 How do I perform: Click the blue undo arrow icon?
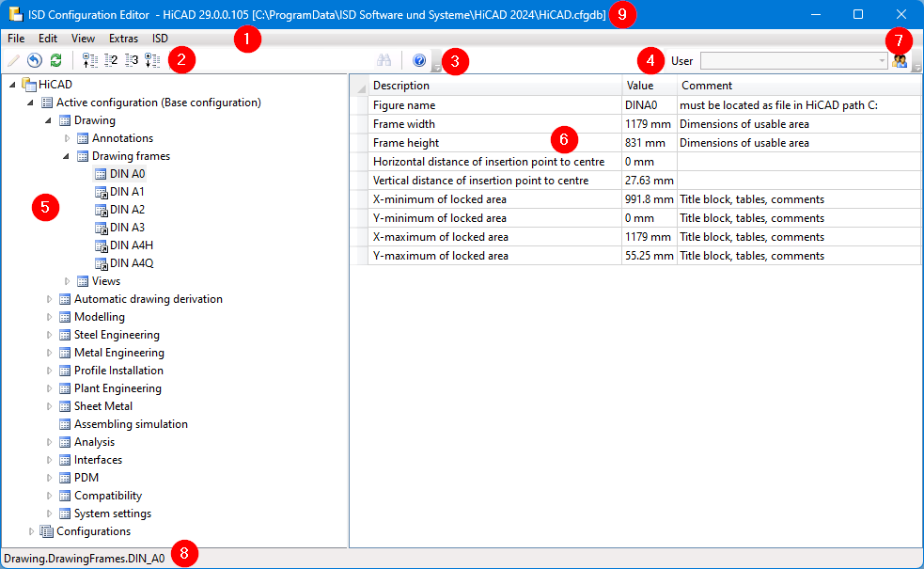coord(35,60)
